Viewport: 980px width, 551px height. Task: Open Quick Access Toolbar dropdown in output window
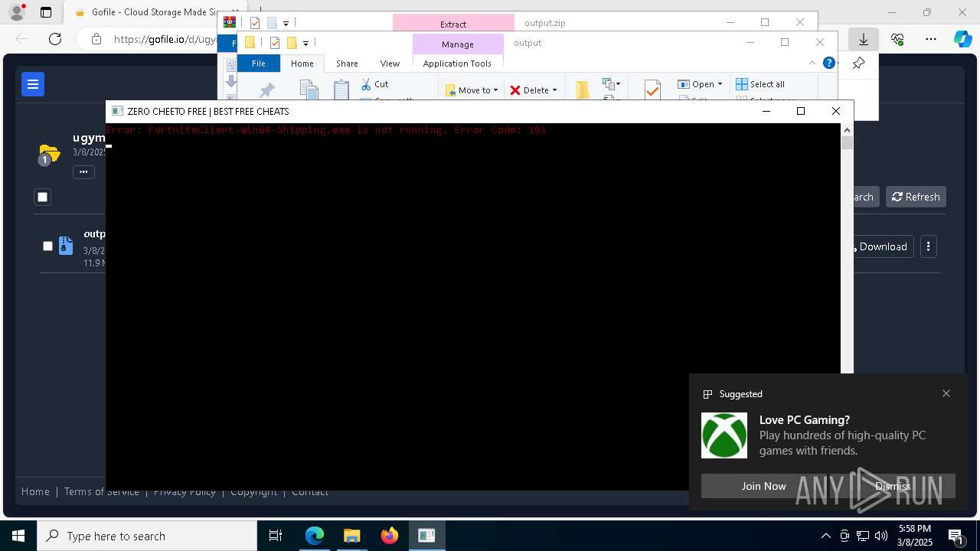point(305,43)
